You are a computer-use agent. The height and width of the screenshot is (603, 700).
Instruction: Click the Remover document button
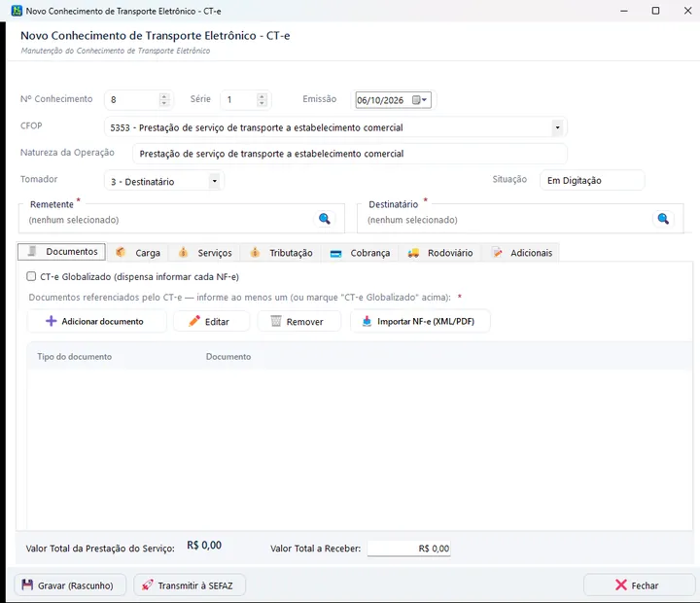point(299,321)
